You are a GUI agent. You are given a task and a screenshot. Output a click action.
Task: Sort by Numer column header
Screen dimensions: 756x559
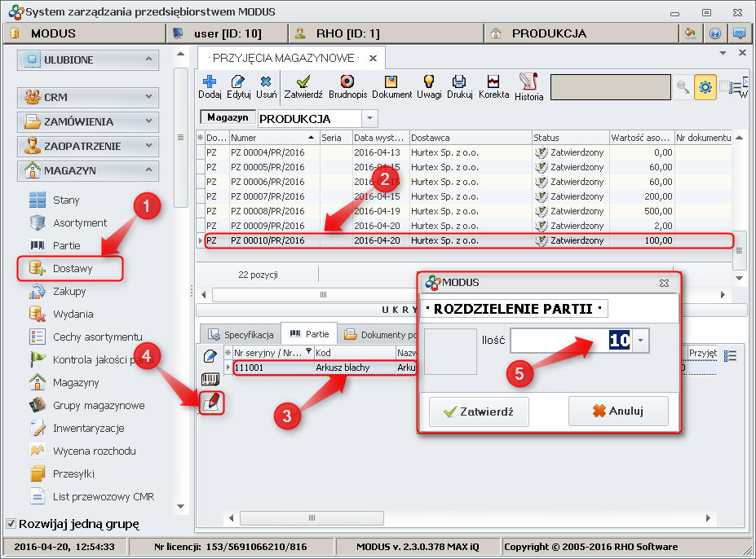[274, 138]
